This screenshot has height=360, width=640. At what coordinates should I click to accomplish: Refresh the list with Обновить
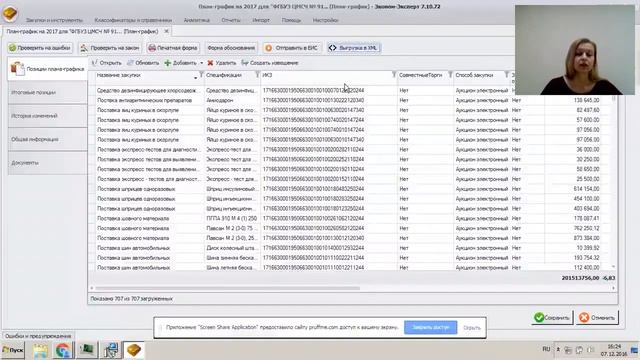[x=143, y=63]
